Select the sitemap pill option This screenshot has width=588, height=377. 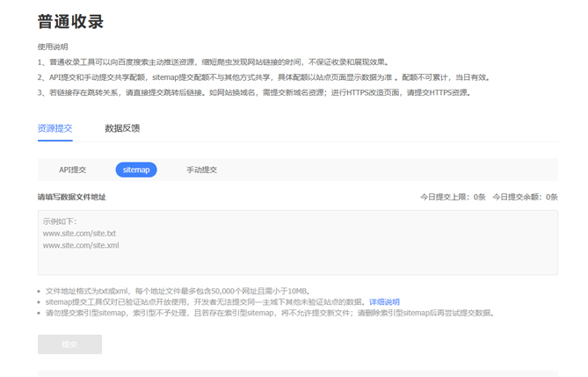(x=136, y=170)
